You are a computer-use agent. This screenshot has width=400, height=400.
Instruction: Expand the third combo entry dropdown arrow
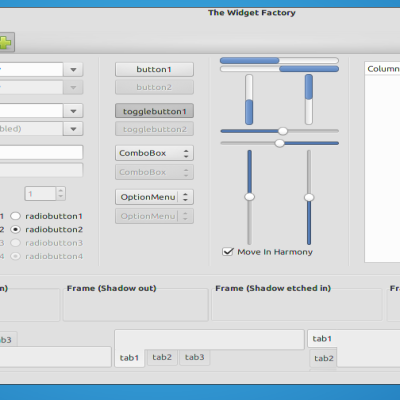click(x=73, y=111)
